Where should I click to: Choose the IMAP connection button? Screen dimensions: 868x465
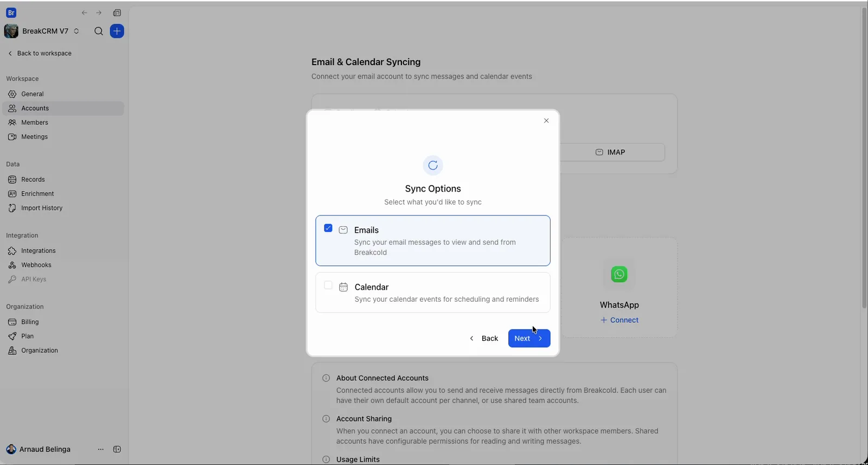(611, 152)
